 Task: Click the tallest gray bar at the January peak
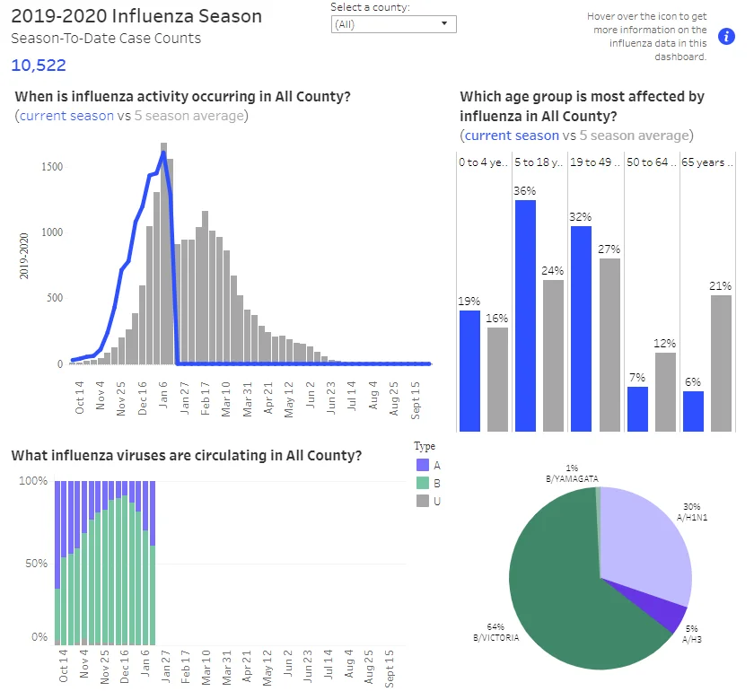pos(163,253)
